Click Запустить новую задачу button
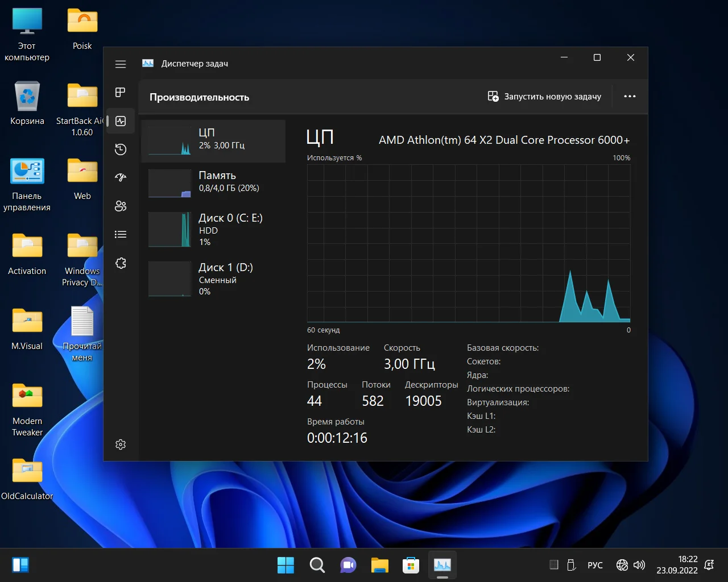This screenshot has width=728, height=582. pyautogui.click(x=544, y=97)
